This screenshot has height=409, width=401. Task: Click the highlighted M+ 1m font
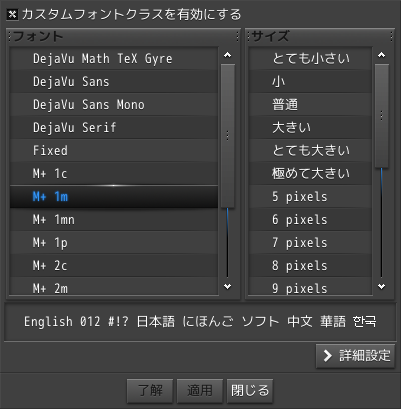pyautogui.click(x=114, y=197)
